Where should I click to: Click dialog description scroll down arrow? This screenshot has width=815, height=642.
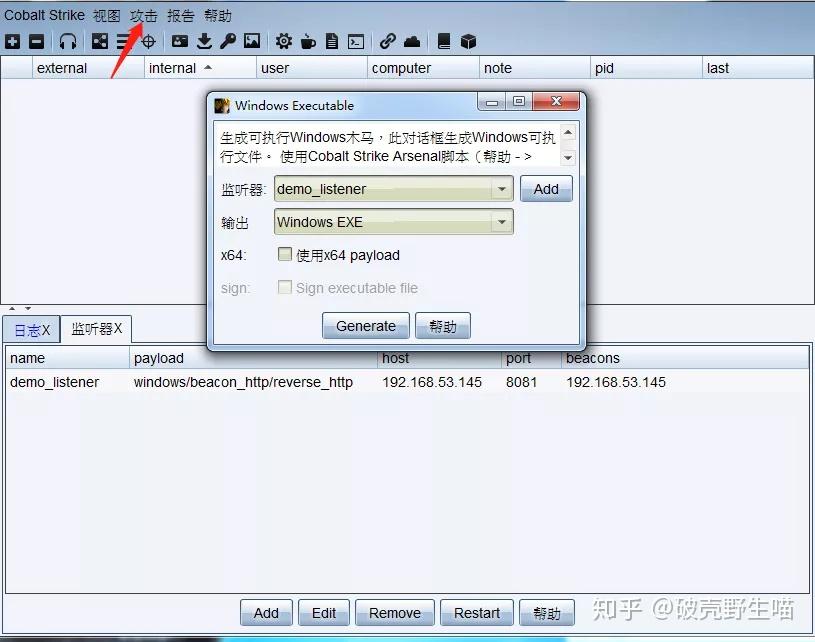569,157
